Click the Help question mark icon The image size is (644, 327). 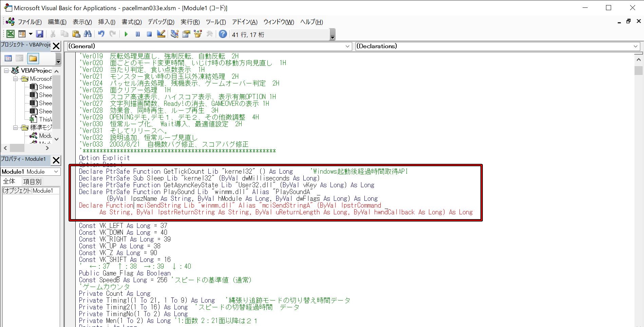click(222, 34)
